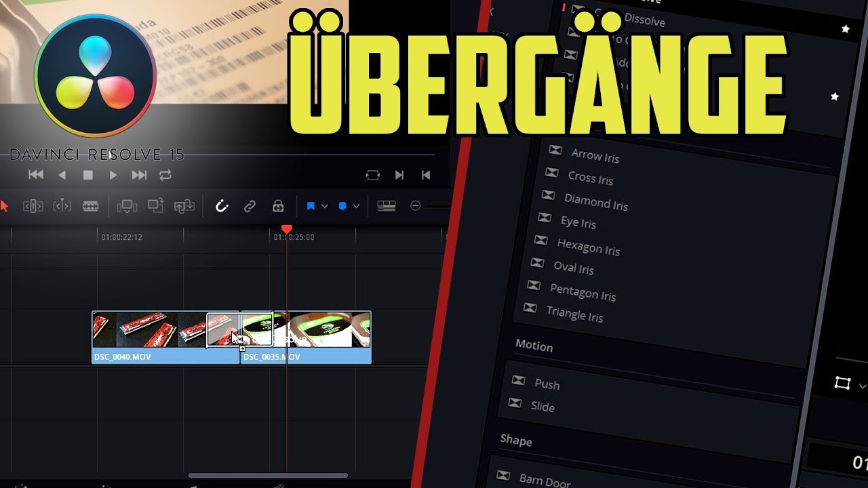Image resolution: width=868 pixels, height=488 pixels.
Task: Click the match frame icon
Action: [373, 175]
